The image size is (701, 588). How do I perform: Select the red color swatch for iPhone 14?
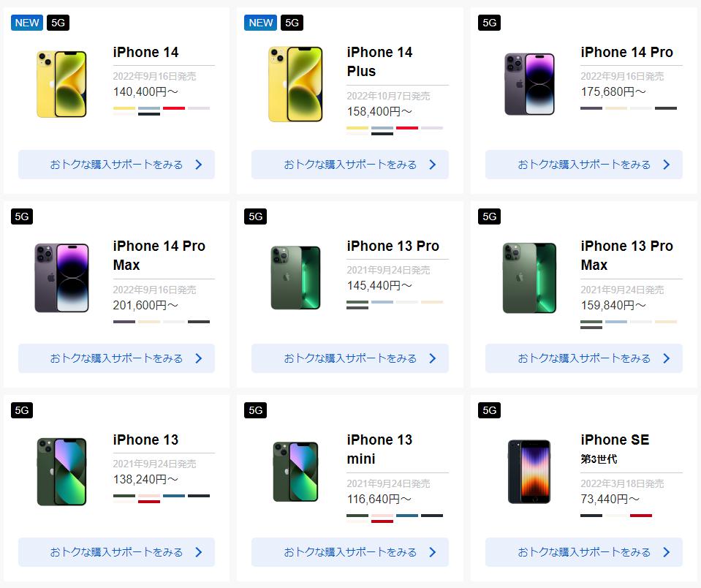pyautogui.click(x=174, y=108)
